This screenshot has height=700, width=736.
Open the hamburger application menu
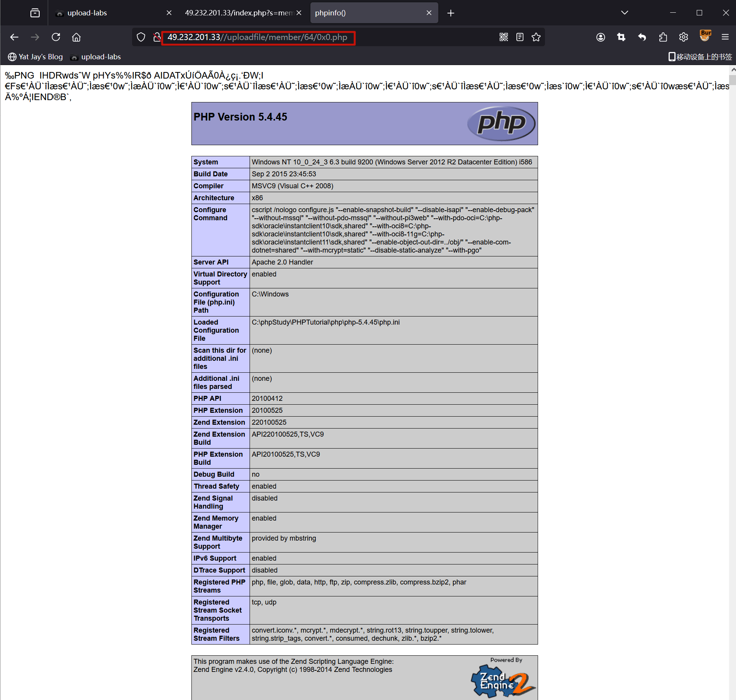coord(725,37)
